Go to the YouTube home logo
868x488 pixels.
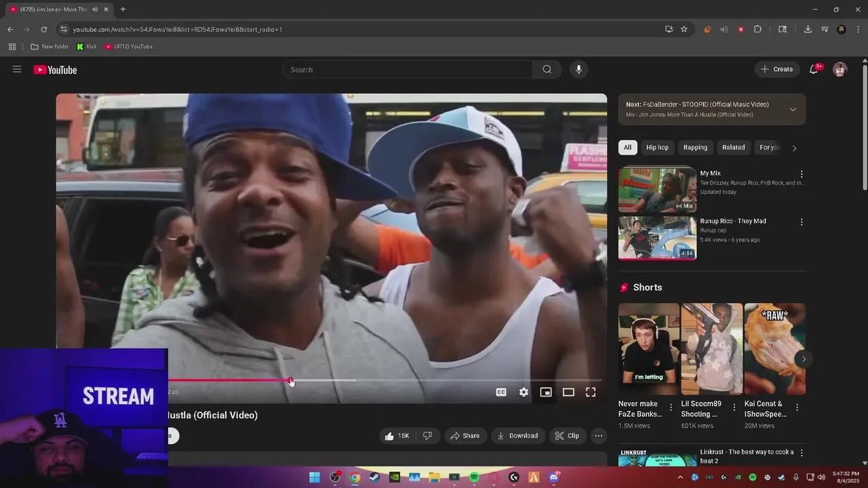point(55,70)
